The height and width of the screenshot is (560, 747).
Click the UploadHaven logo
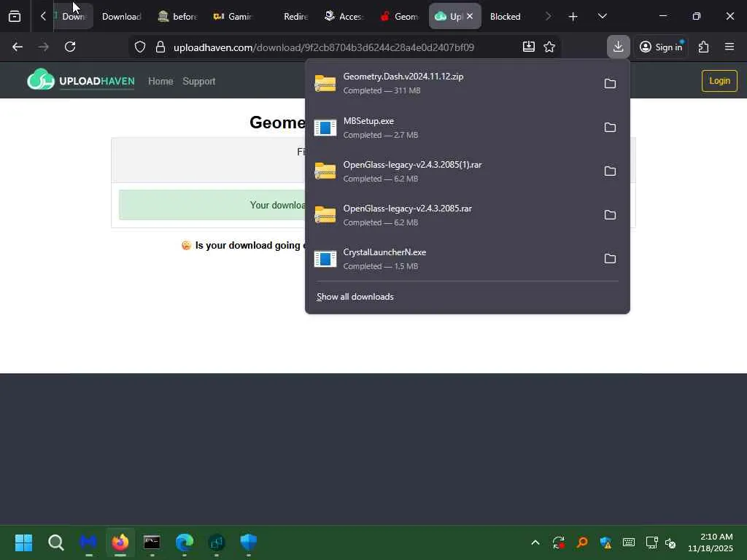(80, 80)
